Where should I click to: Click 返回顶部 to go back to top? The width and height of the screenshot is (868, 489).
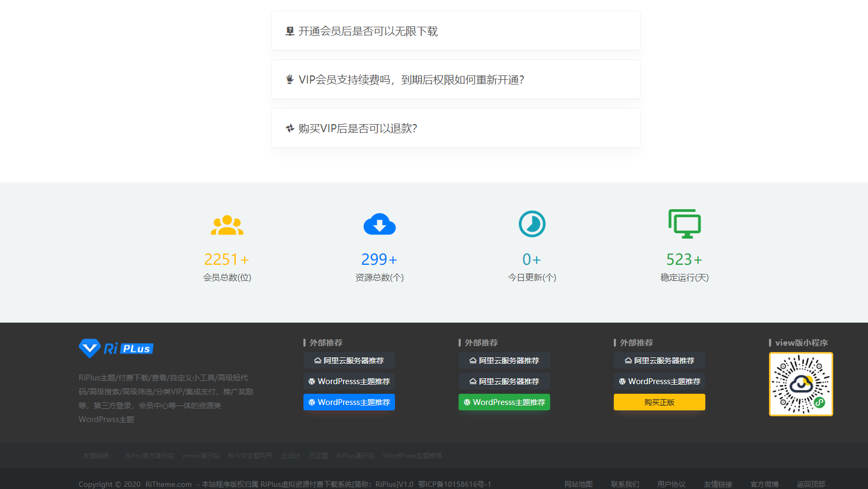811,484
